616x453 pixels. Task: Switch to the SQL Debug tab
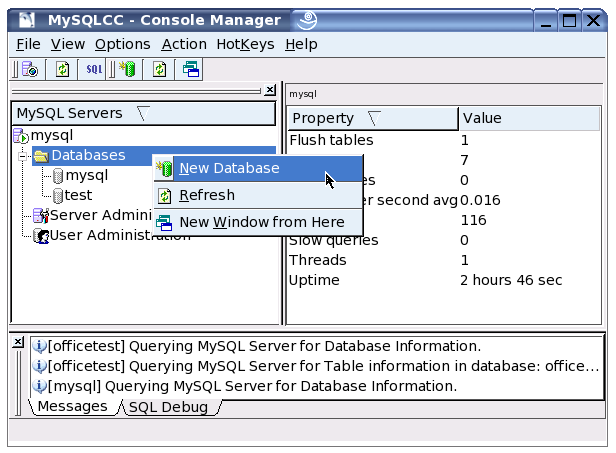click(x=168, y=407)
